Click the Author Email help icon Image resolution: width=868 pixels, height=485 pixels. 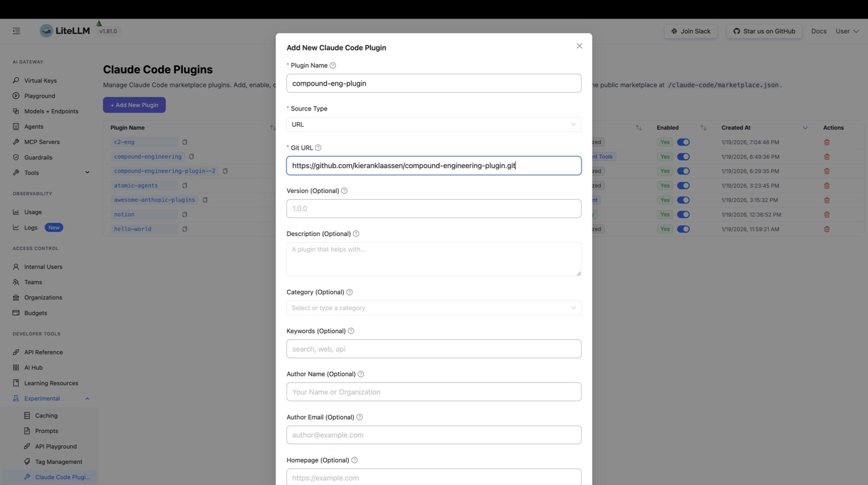click(x=359, y=417)
